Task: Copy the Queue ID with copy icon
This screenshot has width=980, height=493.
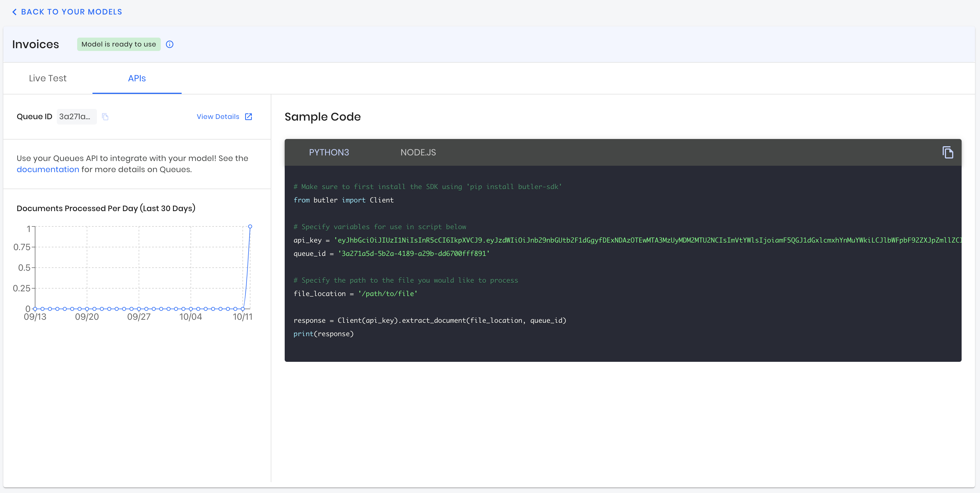Action: click(105, 117)
